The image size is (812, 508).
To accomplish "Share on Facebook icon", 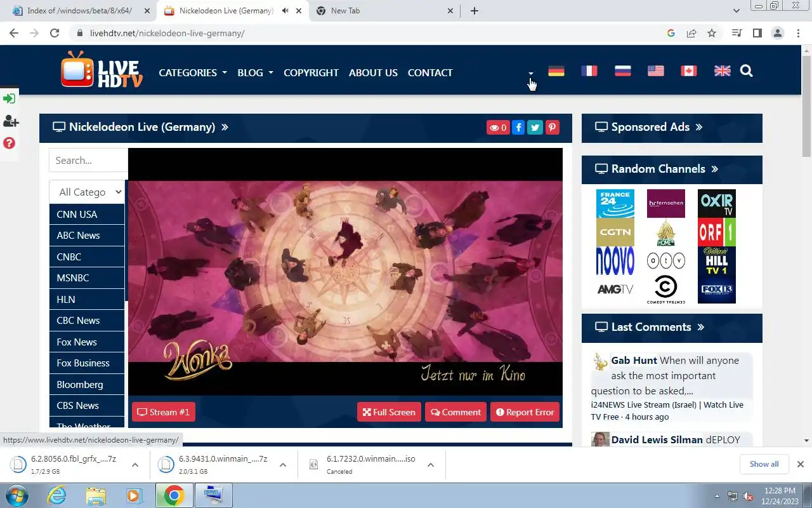I will click(x=518, y=128).
